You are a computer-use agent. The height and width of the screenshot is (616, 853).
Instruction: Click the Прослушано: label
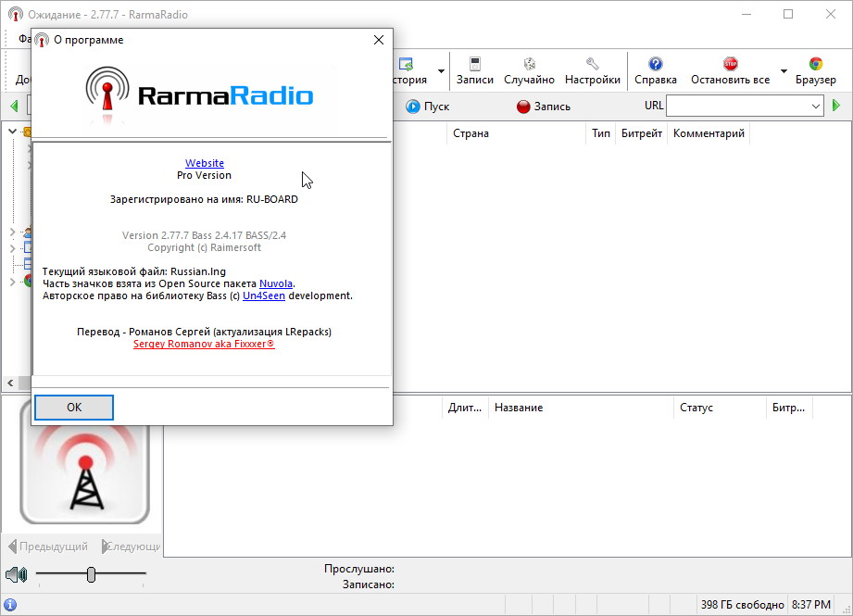tap(359, 569)
